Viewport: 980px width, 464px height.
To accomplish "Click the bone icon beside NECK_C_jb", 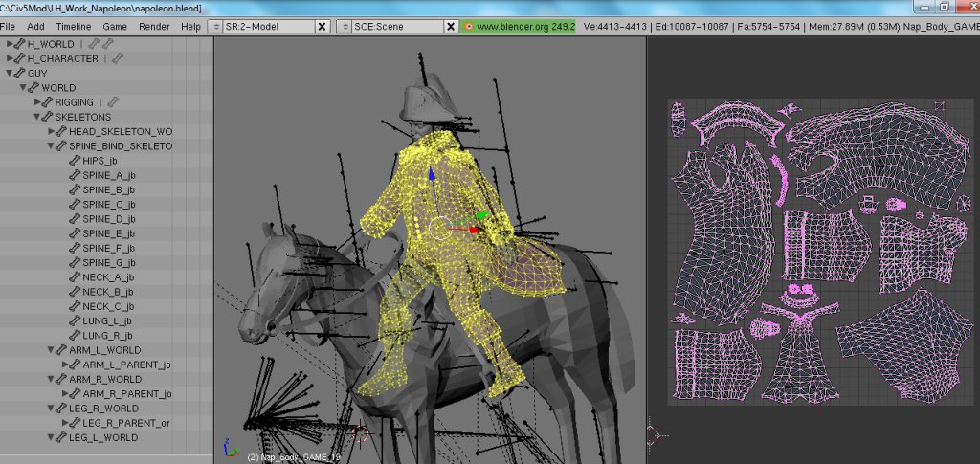I will [75, 306].
